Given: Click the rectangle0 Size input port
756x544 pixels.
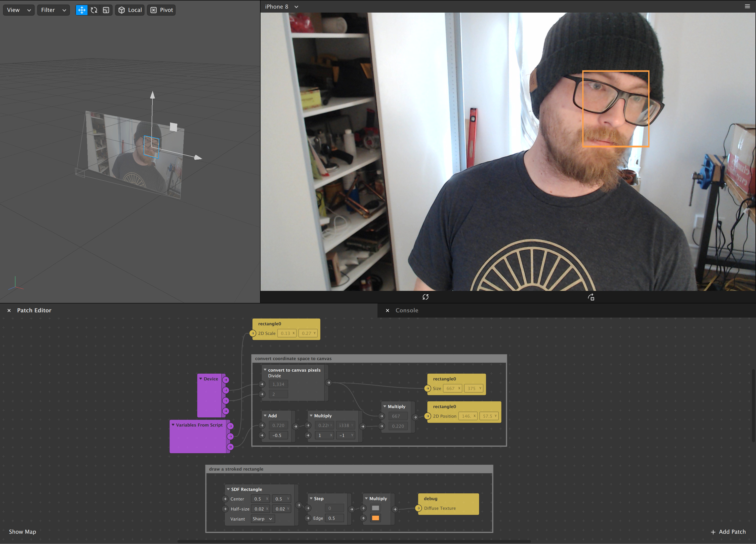Looking at the screenshot, I should click(428, 388).
